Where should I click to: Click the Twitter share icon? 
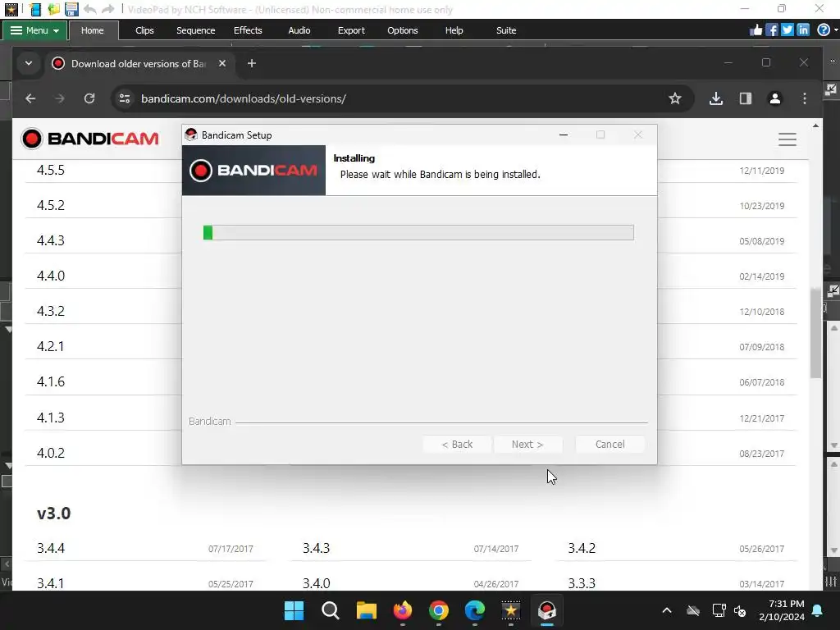pyautogui.click(x=787, y=30)
